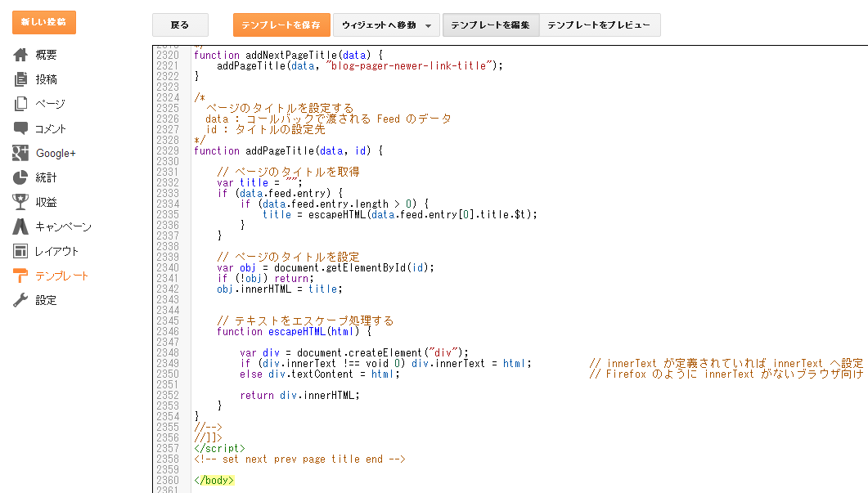Open 設定 (Settings) with the wrench icon
Screen dimensions: 868x493
20,299
